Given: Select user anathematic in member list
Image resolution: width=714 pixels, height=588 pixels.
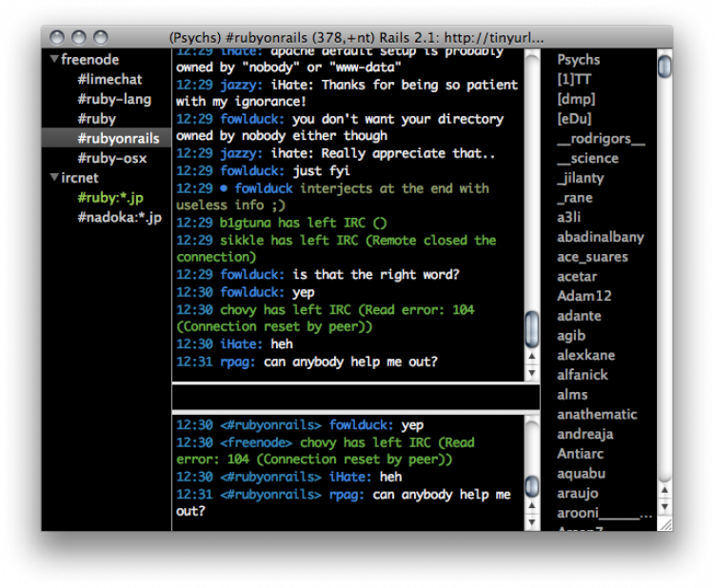Looking at the screenshot, I should tap(597, 414).
